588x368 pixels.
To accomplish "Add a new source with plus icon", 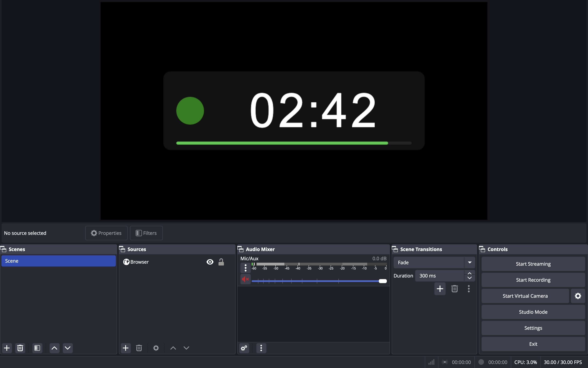I will tap(126, 348).
